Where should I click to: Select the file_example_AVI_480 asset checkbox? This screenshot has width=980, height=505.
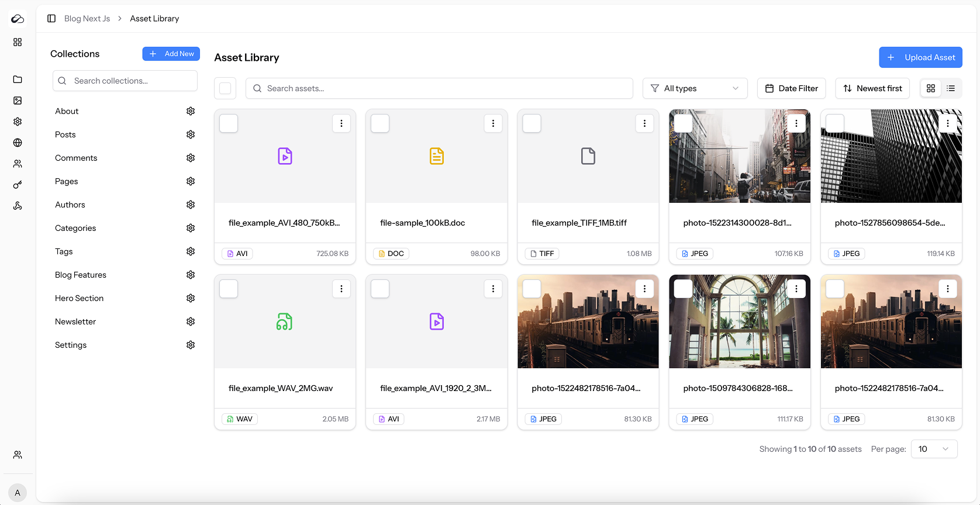point(229,123)
